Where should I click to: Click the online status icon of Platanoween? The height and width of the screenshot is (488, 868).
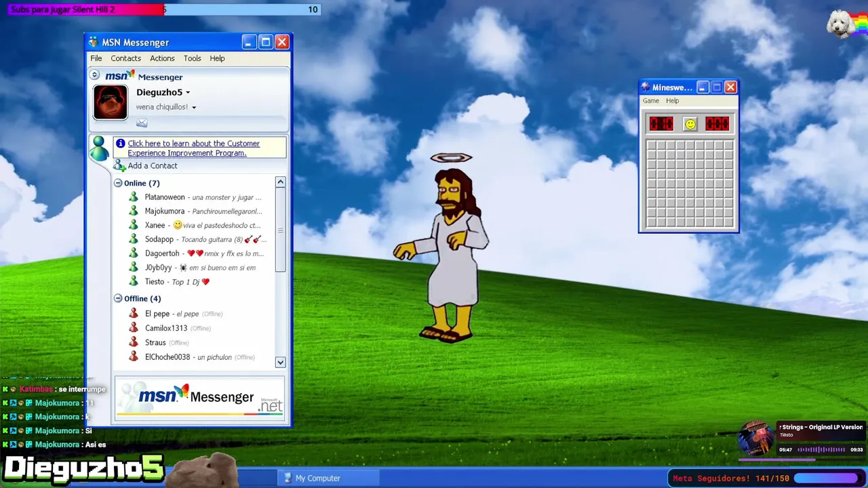click(x=134, y=197)
